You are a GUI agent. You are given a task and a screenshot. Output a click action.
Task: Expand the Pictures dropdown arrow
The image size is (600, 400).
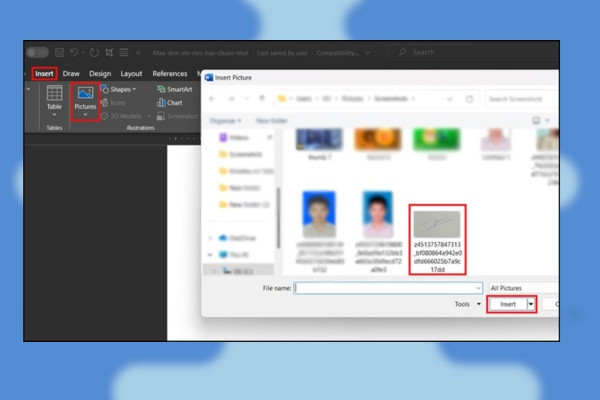point(85,115)
